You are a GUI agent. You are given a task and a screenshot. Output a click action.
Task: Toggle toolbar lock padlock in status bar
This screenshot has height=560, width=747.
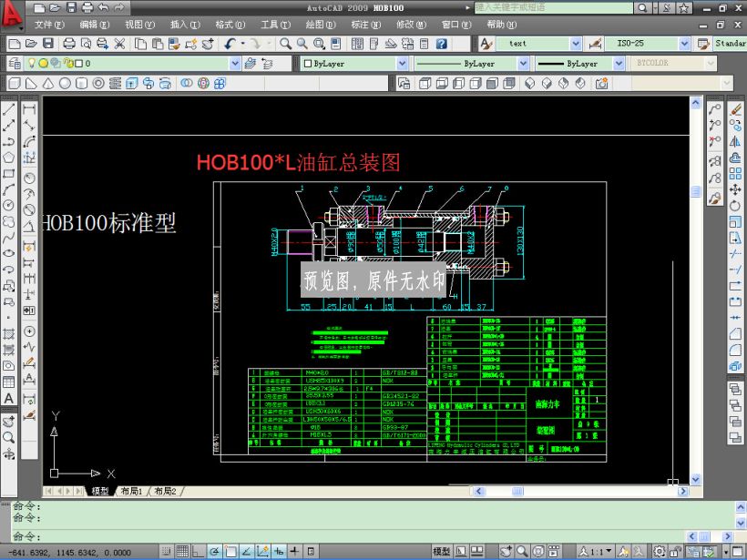(x=676, y=552)
